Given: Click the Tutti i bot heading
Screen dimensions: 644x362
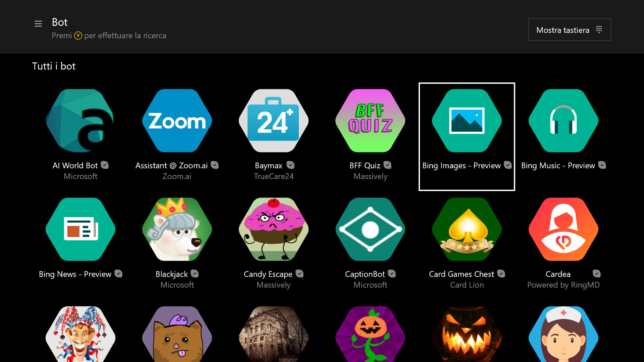Looking at the screenshot, I should [54, 66].
